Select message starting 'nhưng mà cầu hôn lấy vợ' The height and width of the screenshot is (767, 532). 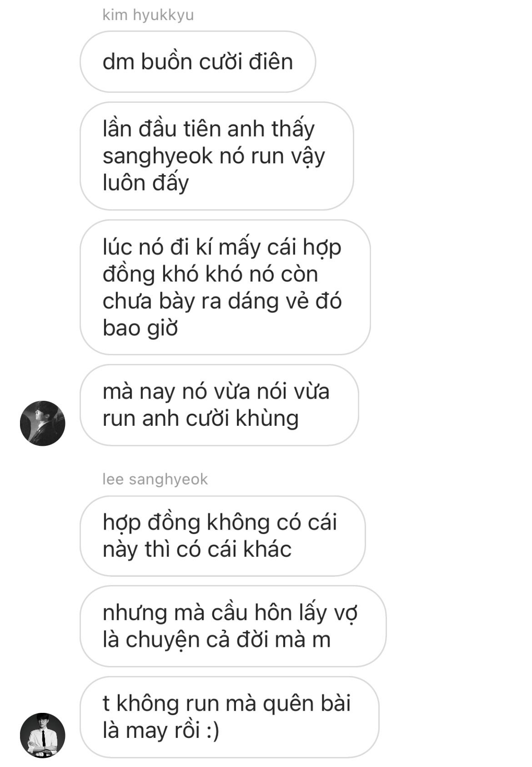pos(233,626)
